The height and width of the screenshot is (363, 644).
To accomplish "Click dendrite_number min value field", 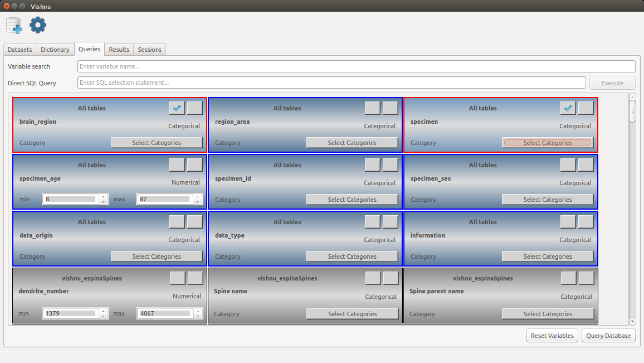I will point(71,313).
